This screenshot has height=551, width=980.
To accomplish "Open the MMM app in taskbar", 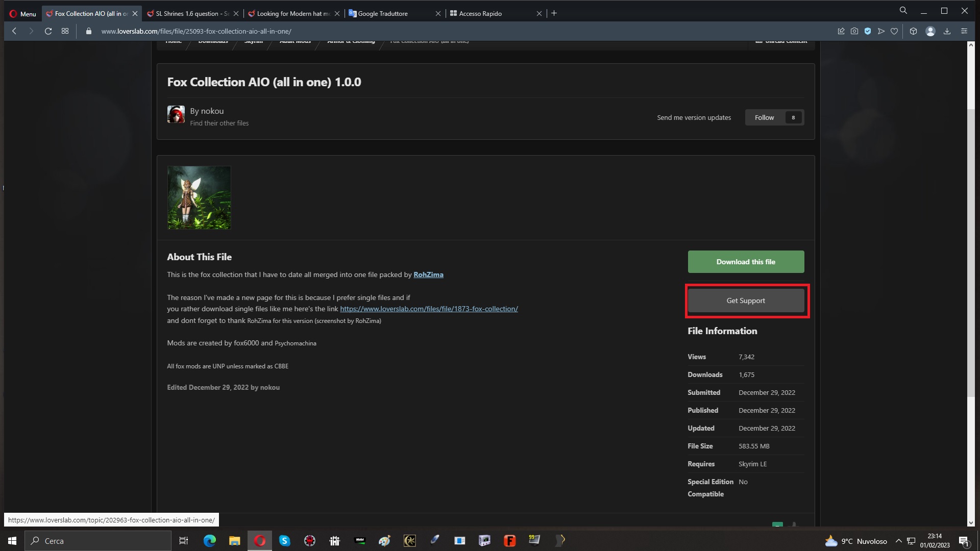I will (x=360, y=541).
